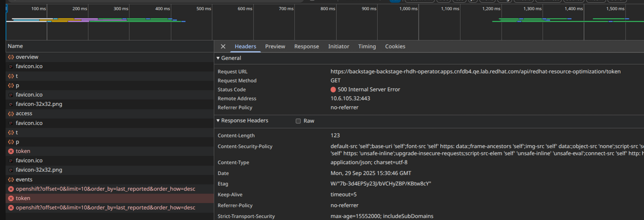This screenshot has height=220, width=644.
Task: Click red status dot beside 500 error
Action: (x=333, y=90)
